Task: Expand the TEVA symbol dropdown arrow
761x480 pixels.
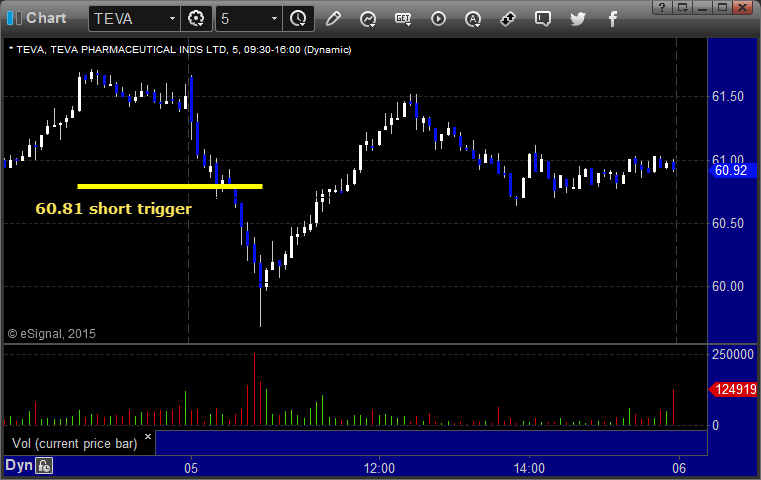Action: coord(172,19)
